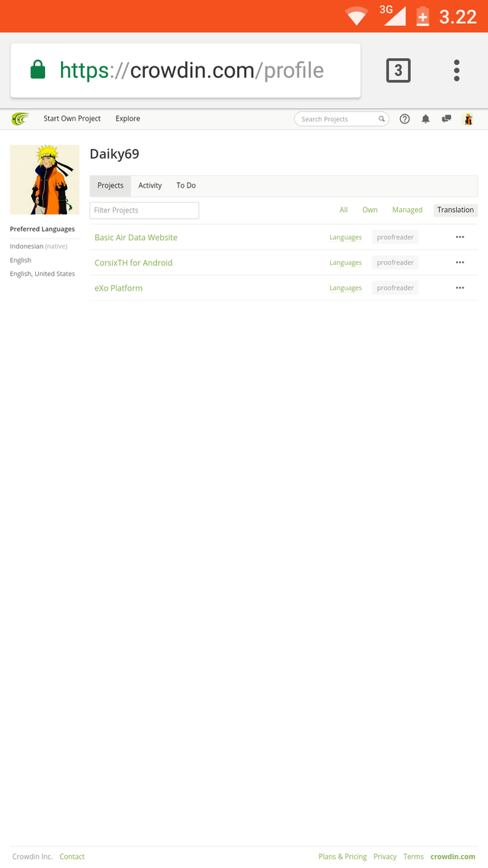Click the Filter Projects input field
The height and width of the screenshot is (868, 488).
[x=144, y=211]
